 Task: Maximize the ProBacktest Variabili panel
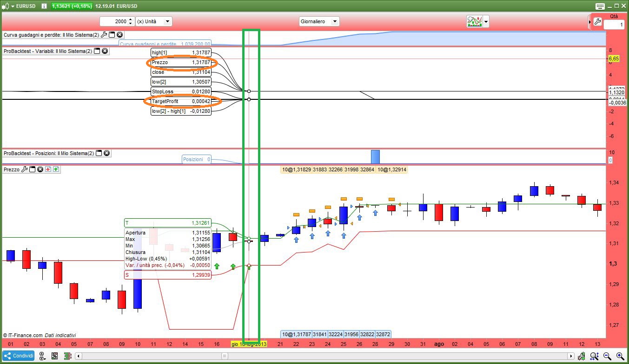tap(97, 51)
